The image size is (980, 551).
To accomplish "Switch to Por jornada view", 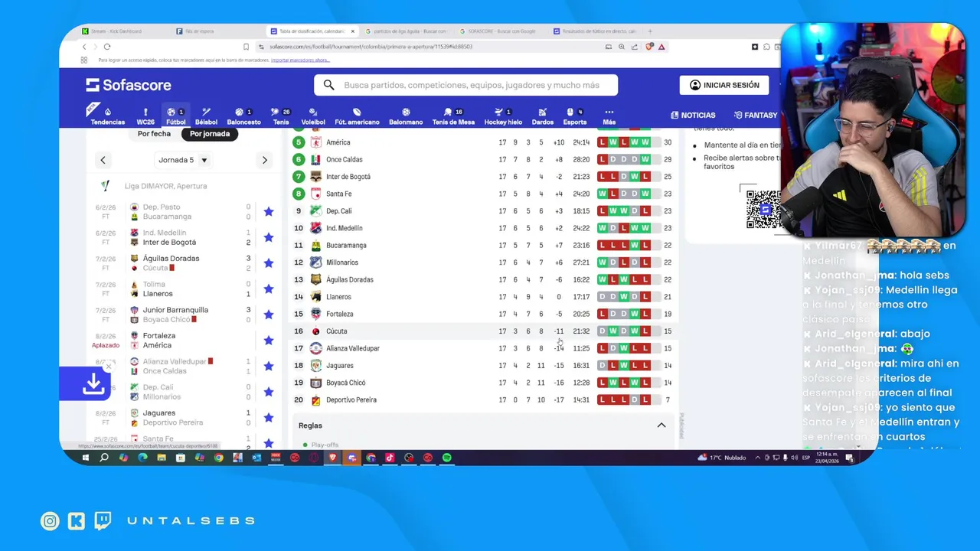I will point(210,134).
